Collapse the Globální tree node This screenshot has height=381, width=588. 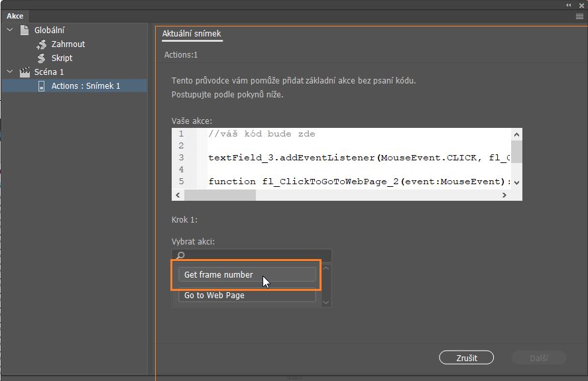pyautogui.click(x=10, y=30)
